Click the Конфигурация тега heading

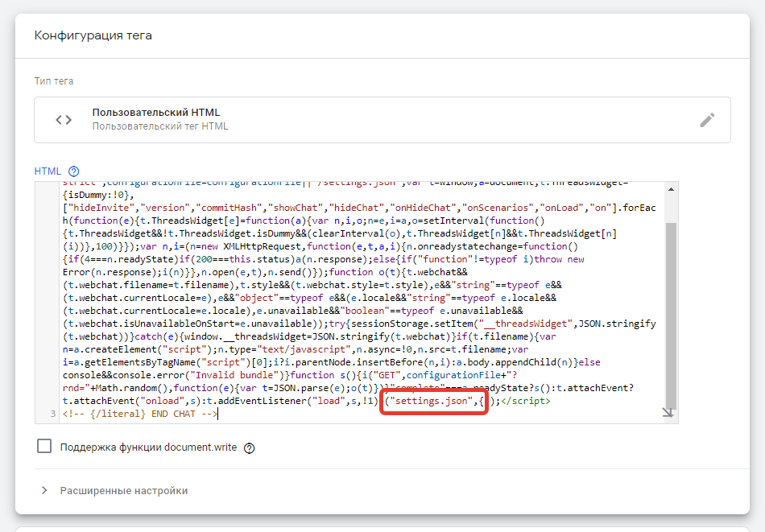[93, 35]
